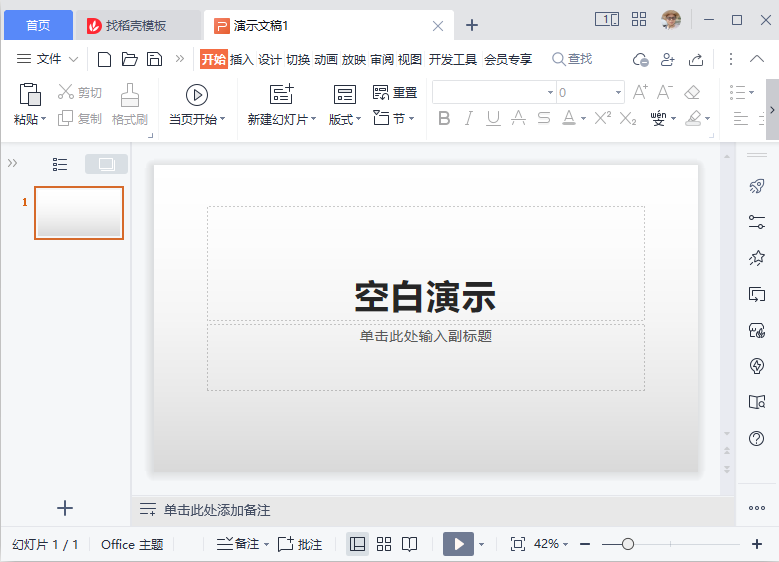Select slide 1 thumbnail
Image resolution: width=779 pixels, height=562 pixels.
coord(78,213)
